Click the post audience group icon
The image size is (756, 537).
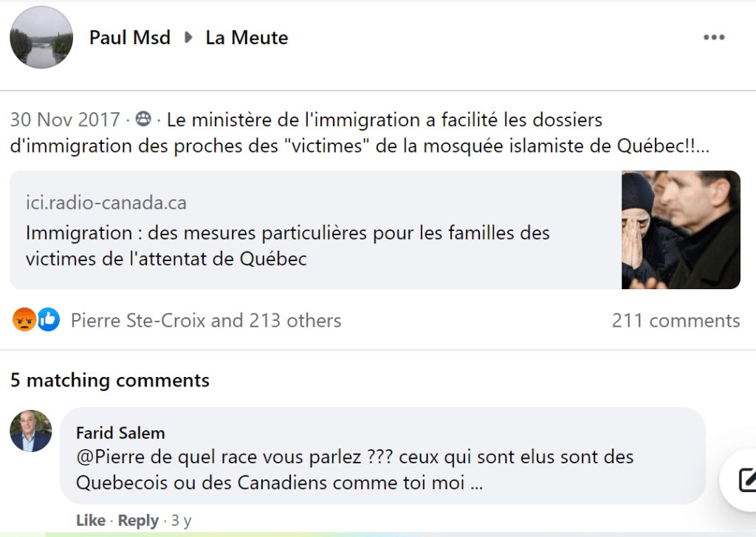[x=143, y=119]
